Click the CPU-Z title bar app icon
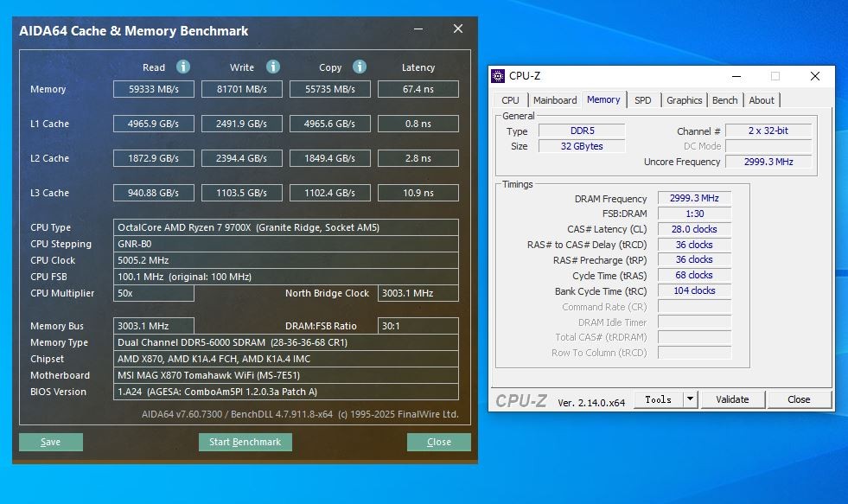 pyautogui.click(x=498, y=76)
